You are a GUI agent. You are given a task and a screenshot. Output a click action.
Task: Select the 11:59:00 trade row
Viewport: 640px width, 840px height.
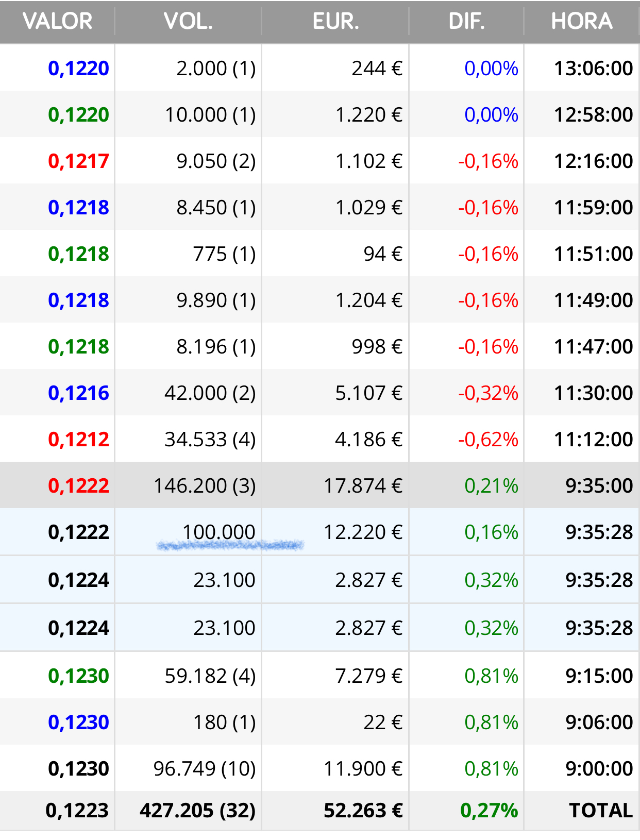tap(320, 207)
